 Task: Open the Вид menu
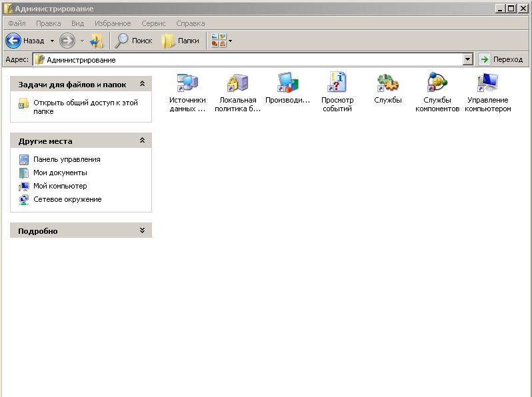tap(77, 23)
